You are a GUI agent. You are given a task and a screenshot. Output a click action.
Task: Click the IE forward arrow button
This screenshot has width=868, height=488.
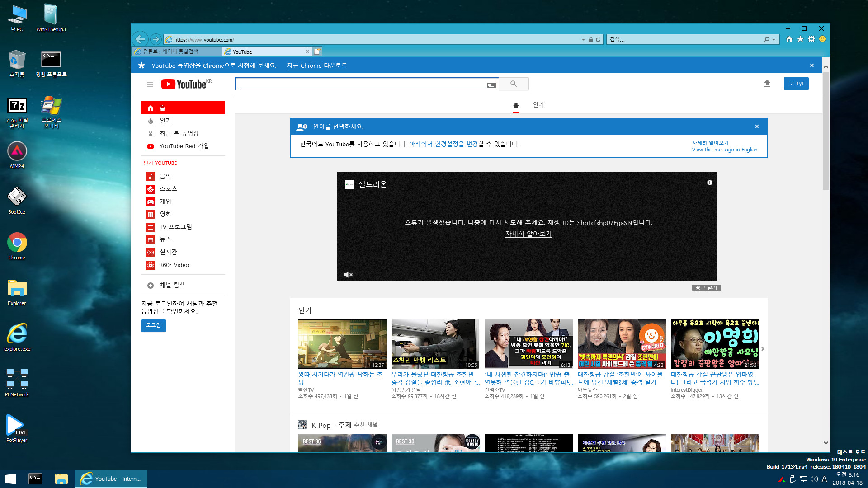click(156, 39)
